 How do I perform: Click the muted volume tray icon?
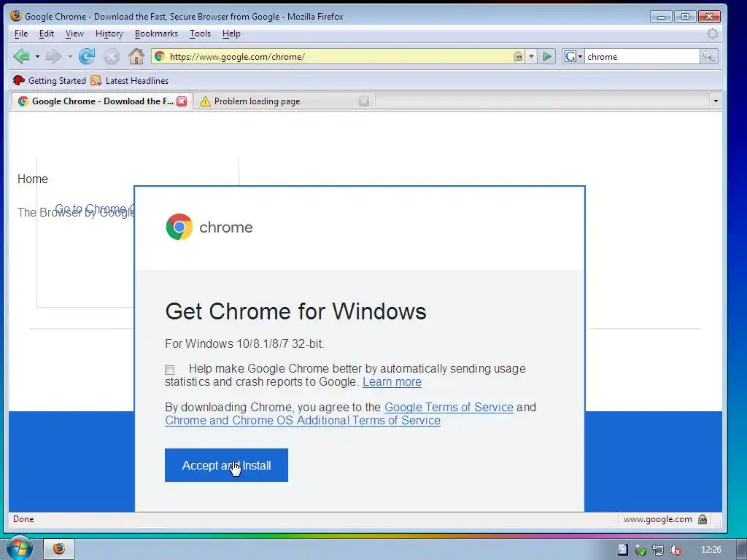click(x=675, y=551)
